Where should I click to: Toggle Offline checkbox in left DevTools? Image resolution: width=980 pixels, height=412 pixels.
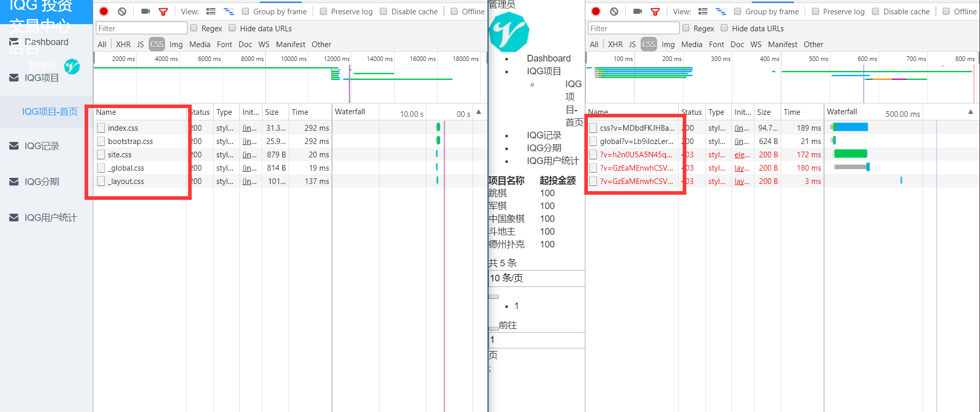click(454, 11)
